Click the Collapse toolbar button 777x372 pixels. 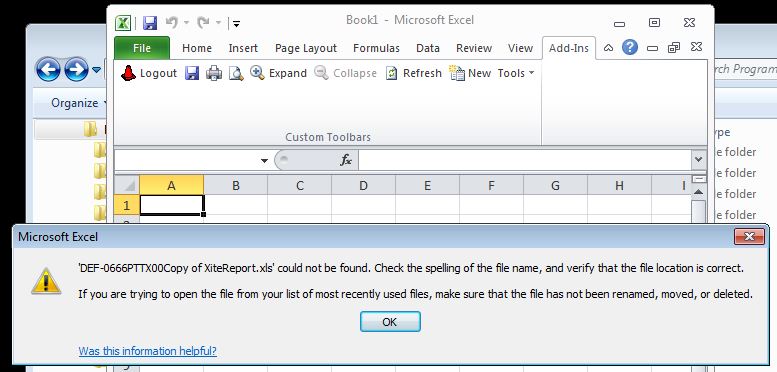point(345,73)
